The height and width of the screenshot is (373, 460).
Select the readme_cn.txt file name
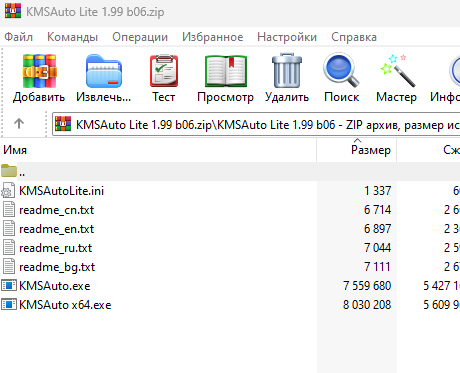coord(57,210)
